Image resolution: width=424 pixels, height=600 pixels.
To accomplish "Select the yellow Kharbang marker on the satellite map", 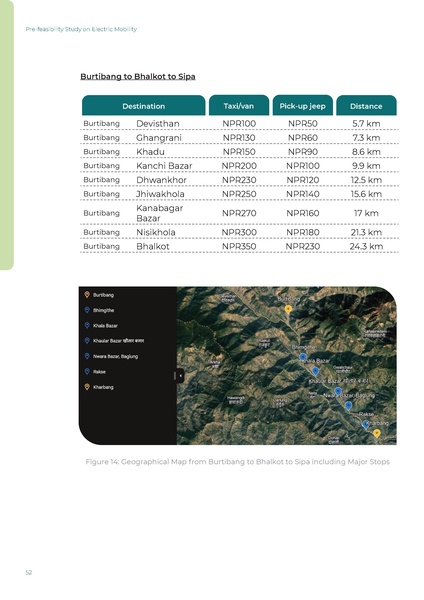I will [377, 433].
